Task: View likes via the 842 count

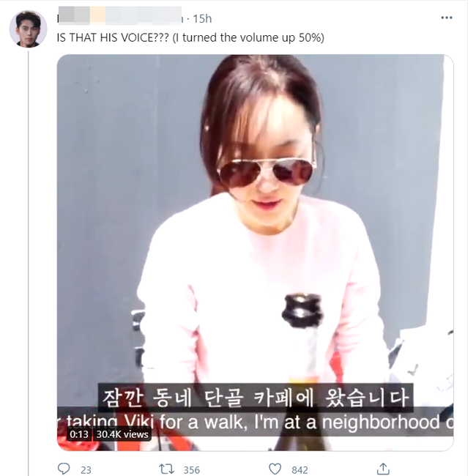Action: [x=300, y=470]
